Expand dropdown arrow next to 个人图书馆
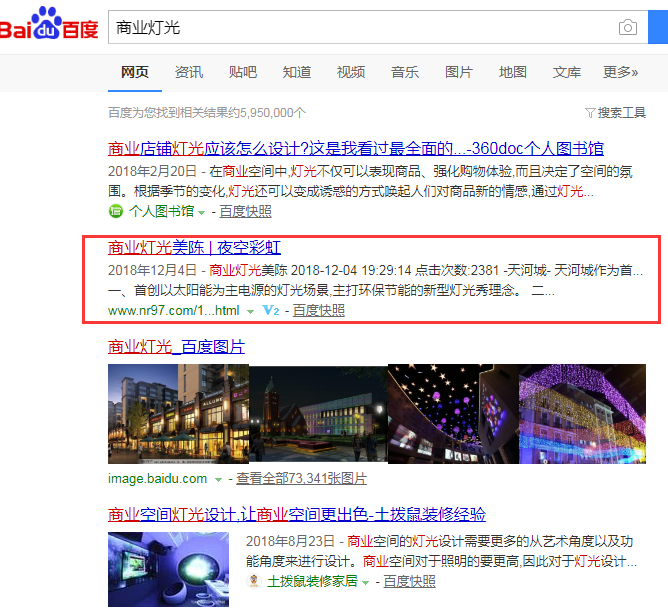 click(202, 213)
